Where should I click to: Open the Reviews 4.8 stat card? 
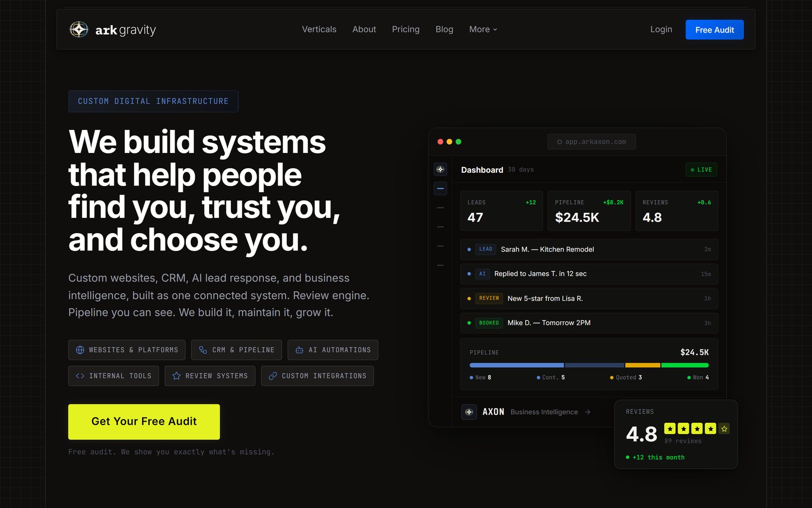click(x=676, y=211)
